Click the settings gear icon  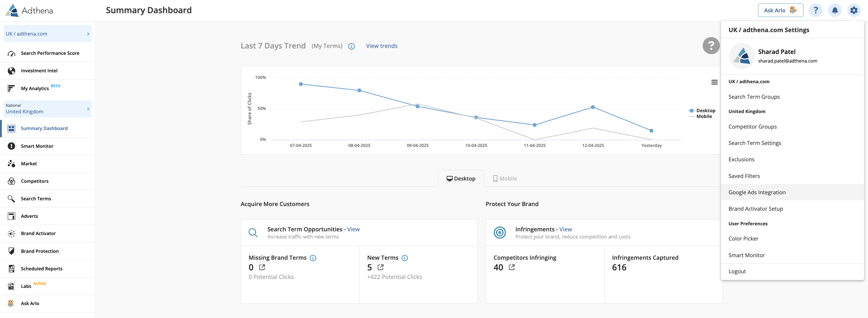[x=854, y=10]
